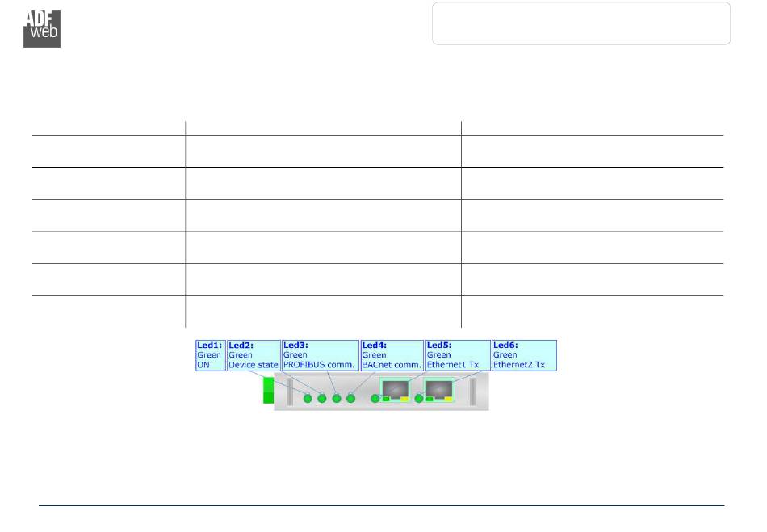Image resolution: width=767 pixels, height=532 pixels.
Task: Select the Led6 Ethernet2 Tx label
Action: (524, 355)
